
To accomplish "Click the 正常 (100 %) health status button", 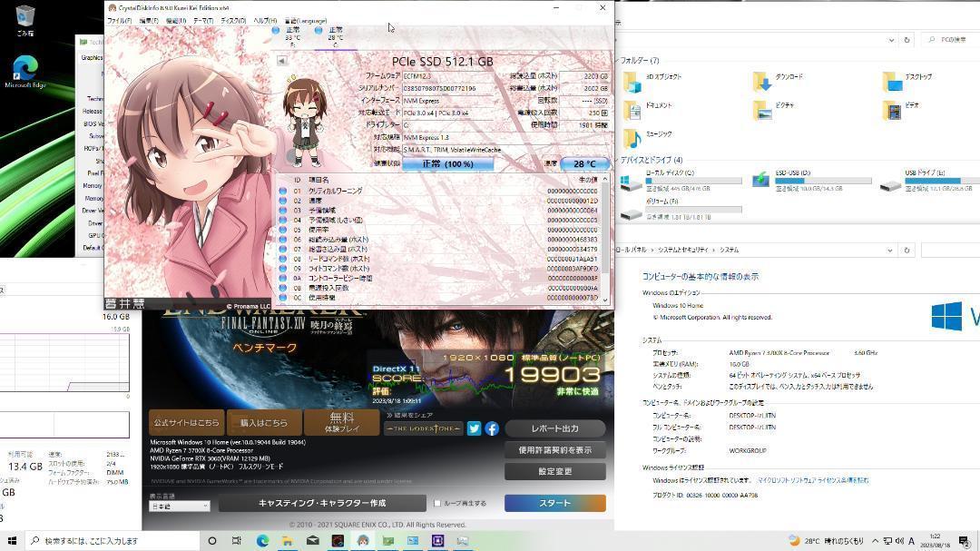I will [x=447, y=164].
